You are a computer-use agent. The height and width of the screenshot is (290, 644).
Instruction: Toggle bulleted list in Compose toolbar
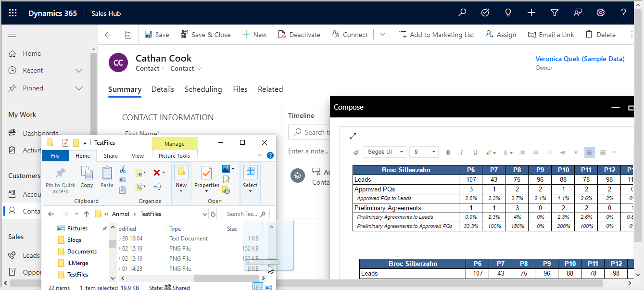point(522,152)
